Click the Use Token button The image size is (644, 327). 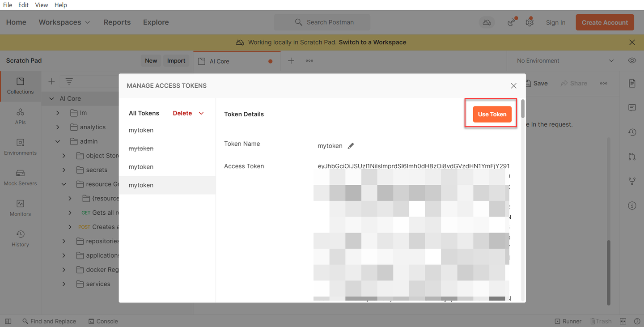click(492, 114)
